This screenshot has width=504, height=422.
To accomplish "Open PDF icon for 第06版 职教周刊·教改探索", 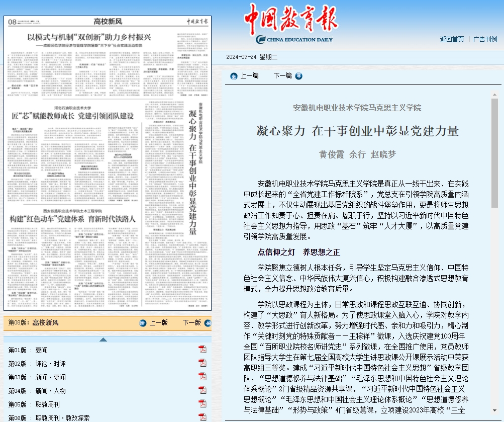I will coord(203,417).
